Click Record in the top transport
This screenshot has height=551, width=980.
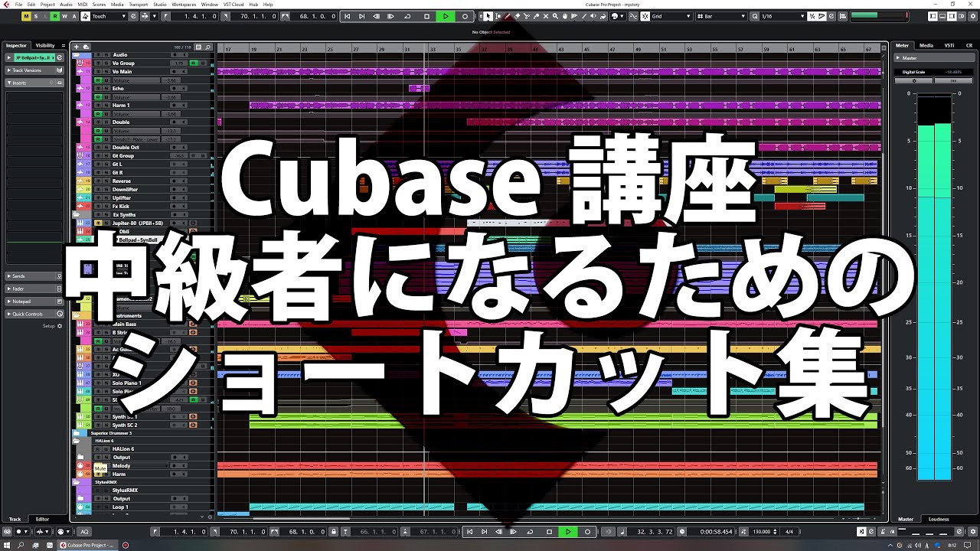465,16
